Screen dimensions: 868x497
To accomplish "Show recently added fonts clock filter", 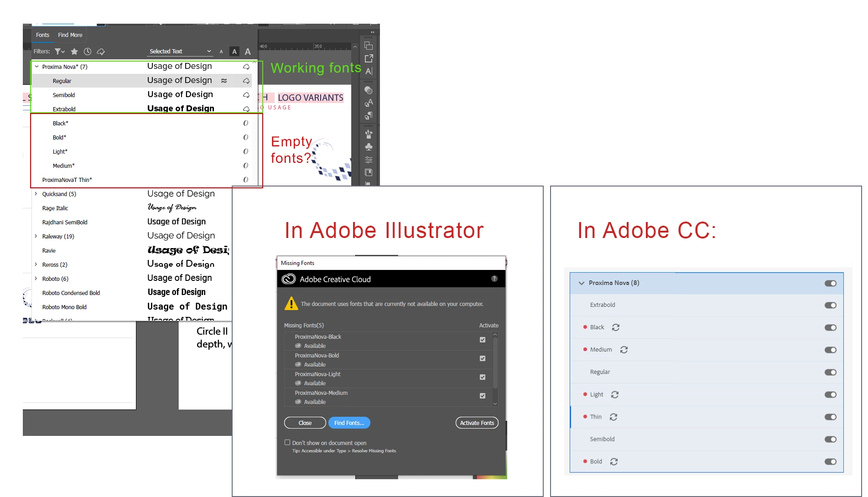I will tap(88, 52).
